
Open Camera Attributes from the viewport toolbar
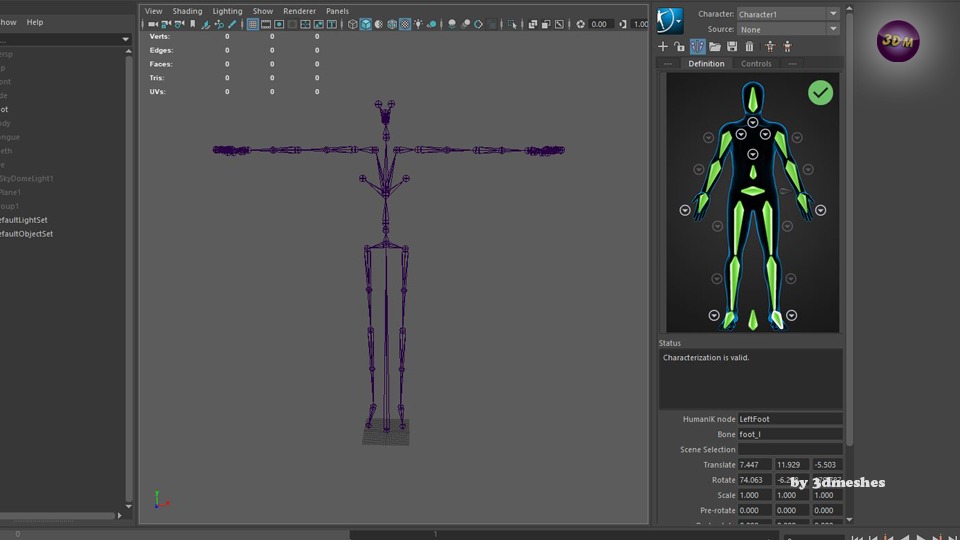(x=179, y=24)
